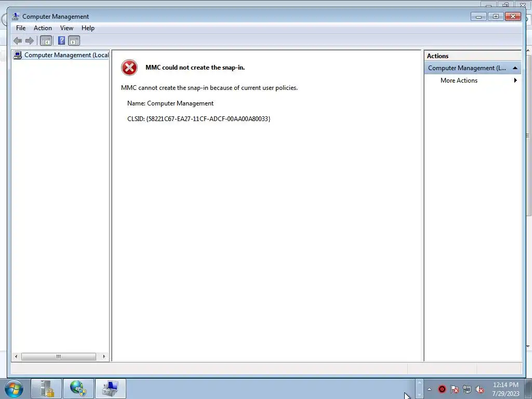Open Action Center flag tray icon

click(454, 389)
